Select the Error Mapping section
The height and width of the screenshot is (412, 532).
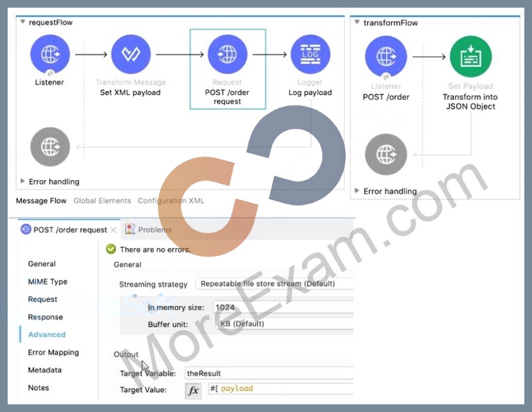point(53,352)
